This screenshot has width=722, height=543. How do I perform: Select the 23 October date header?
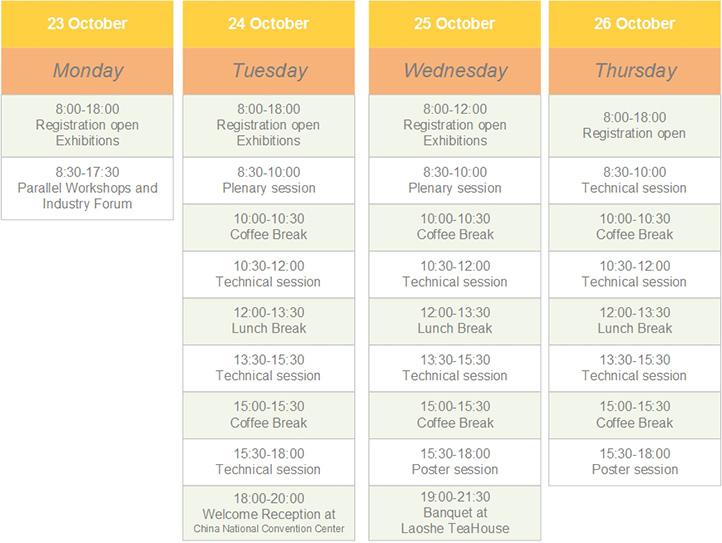click(x=87, y=24)
